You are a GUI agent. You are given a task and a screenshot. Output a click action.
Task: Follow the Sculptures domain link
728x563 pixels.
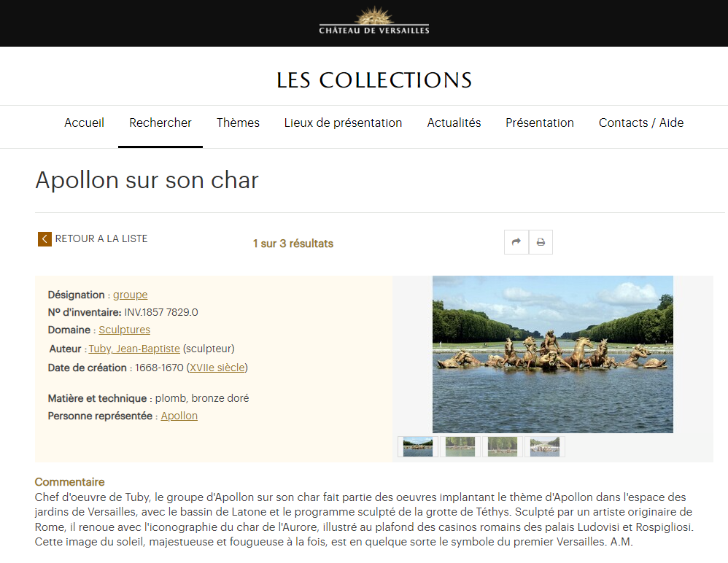click(125, 330)
